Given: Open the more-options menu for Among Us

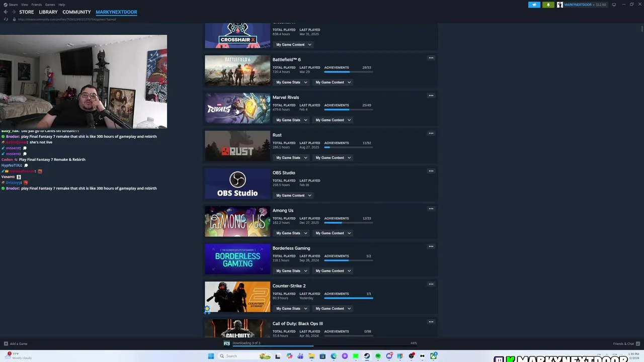Looking at the screenshot, I should (431, 209).
